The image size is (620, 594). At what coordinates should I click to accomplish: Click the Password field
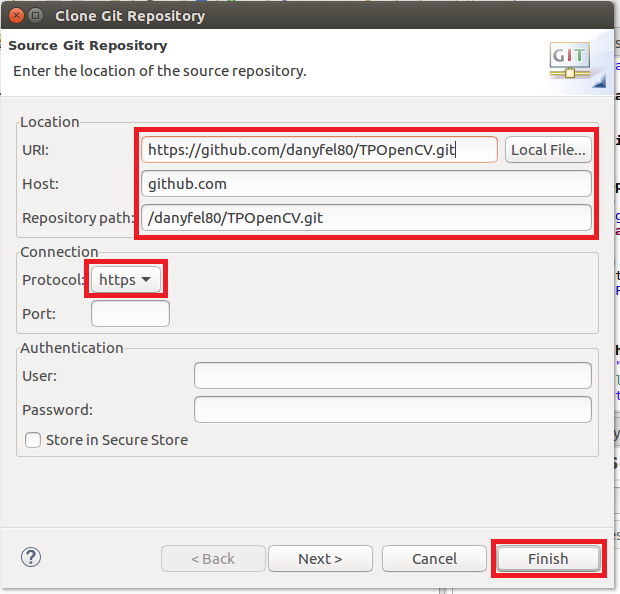(x=393, y=410)
